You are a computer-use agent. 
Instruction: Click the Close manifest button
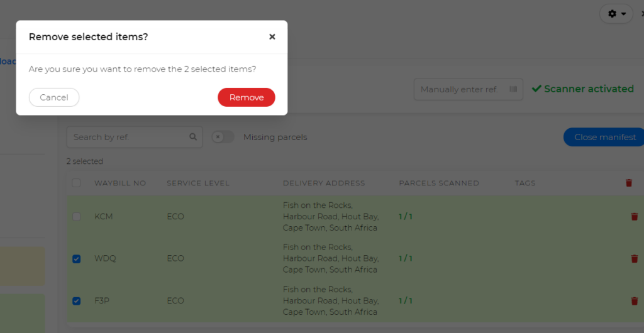coord(604,137)
